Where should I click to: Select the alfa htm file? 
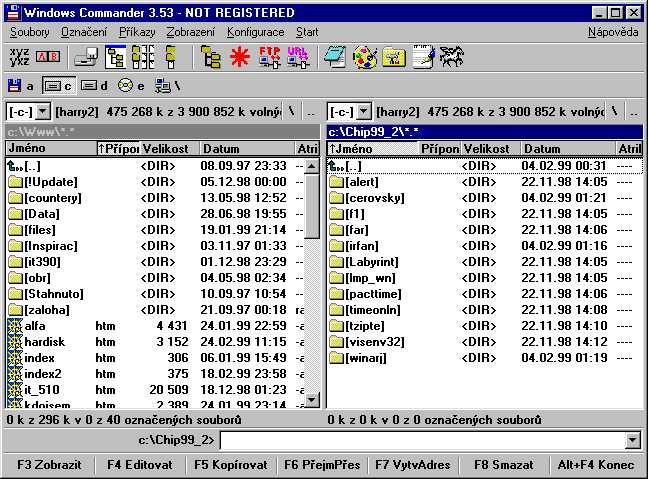tap(156, 326)
